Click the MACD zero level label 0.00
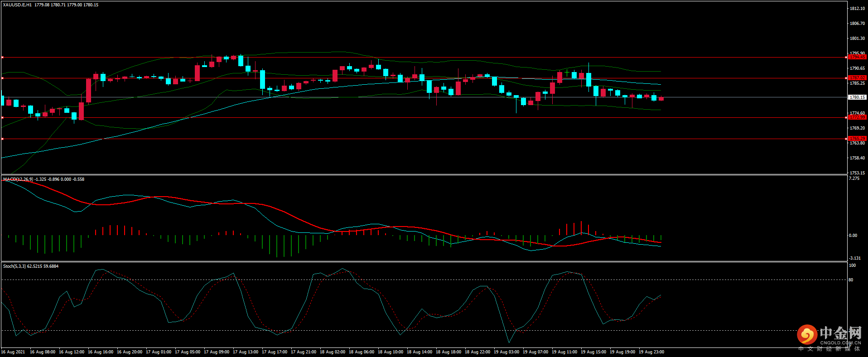Screen dimensions: 868x357 click(x=853, y=236)
